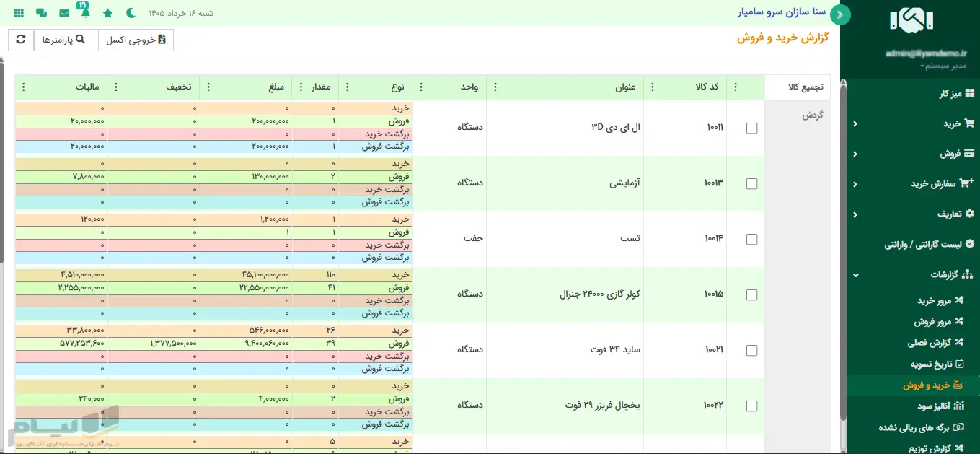Click shuffle icon beside مرور فروش
This screenshot has width=980, height=454.
tap(958, 322)
